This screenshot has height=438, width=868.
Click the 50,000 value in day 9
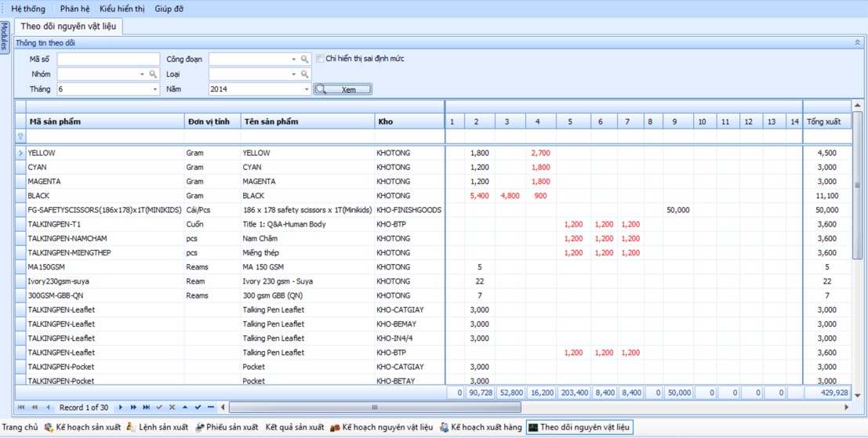(678, 210)
